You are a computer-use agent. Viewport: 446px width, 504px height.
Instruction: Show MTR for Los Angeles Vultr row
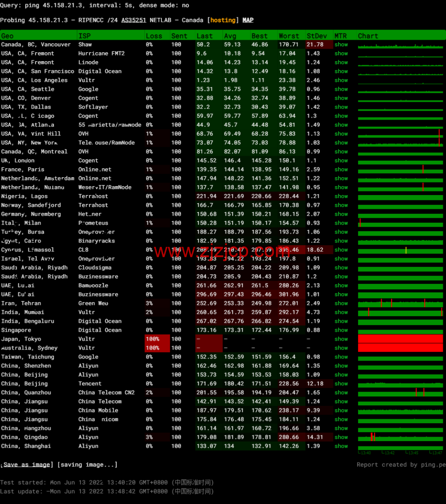[341, 80]
